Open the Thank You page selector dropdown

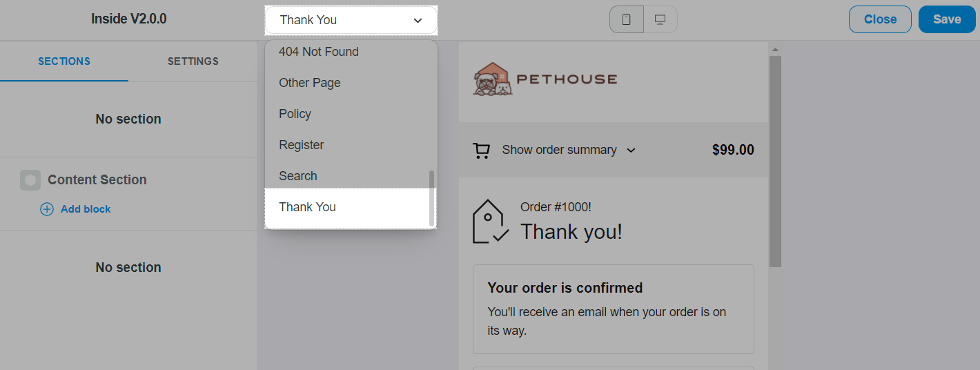[x=351, y=20]
